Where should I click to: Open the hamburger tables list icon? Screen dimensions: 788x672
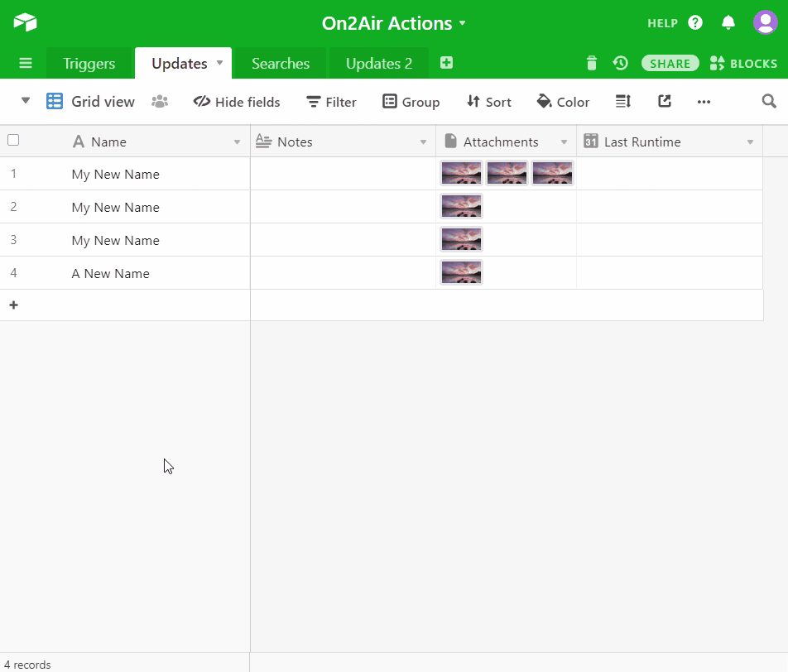click(26, 63)
